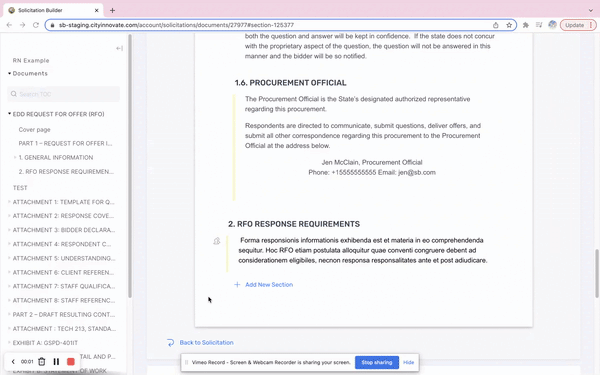The width and height of the screenshot is (600, 375).
Task: Open 2. RFO RESPONSE REQUIREMEN... in sidebar
Action: (x=66, y=171)
